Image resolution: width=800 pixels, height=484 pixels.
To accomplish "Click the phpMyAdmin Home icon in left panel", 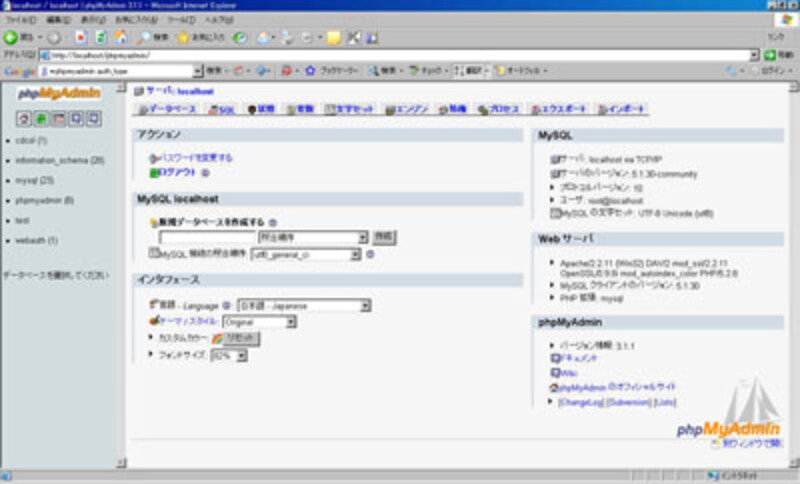I will (23, 119).
